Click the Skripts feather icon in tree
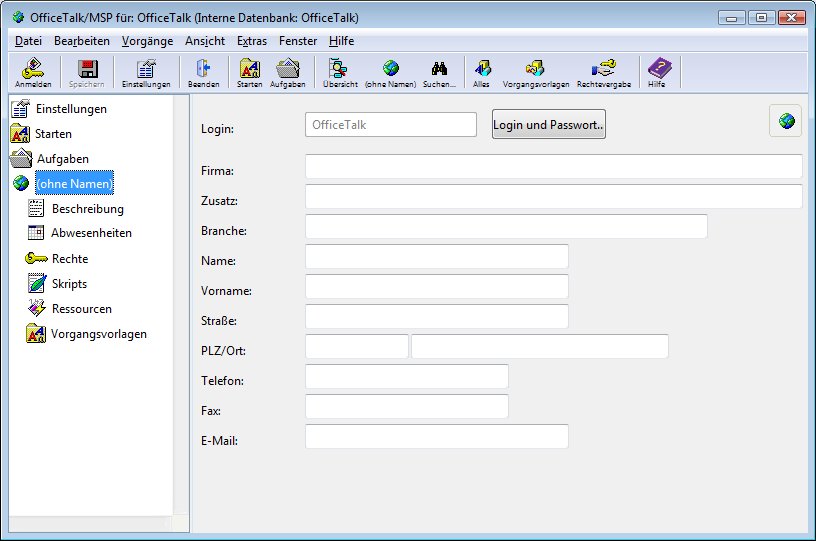This screenshot has width=816, height=541. coord(36,283)
